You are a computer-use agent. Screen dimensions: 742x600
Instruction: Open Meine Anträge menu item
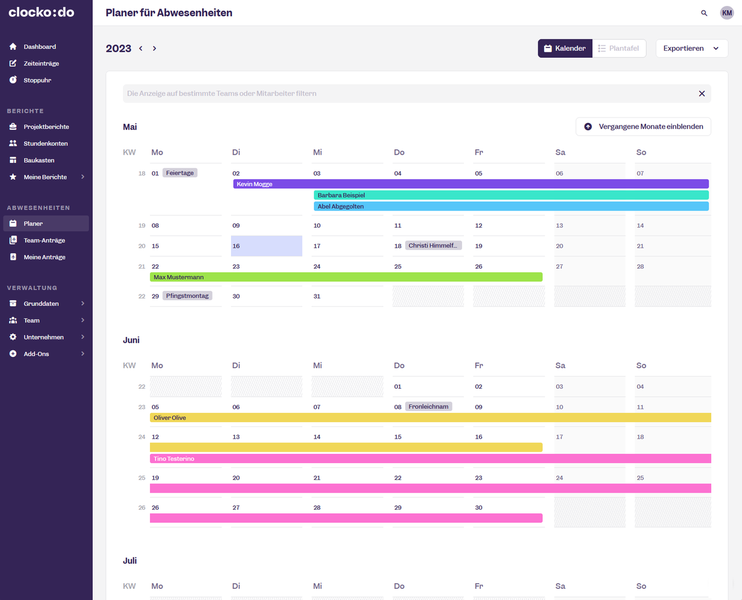click(x=46, y=257)
